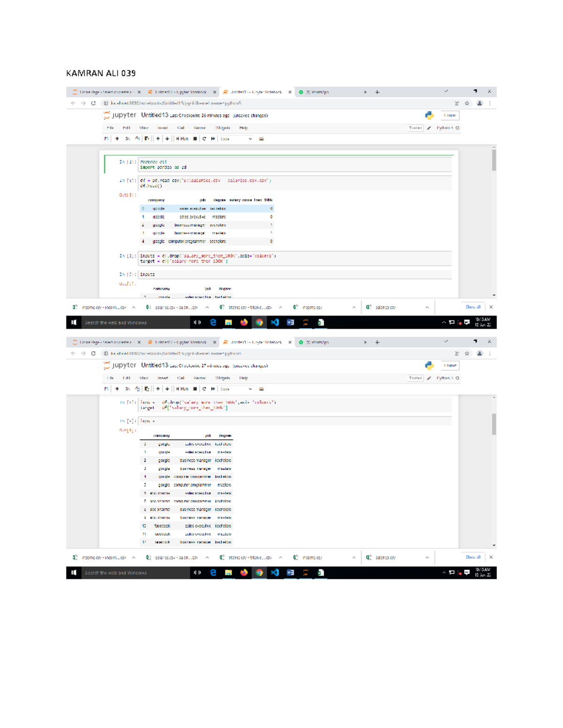563x728 pixels.
Task: Click the Run button in the top notebook toolbar
Action: pyautogui.click(x=182, y=139)
